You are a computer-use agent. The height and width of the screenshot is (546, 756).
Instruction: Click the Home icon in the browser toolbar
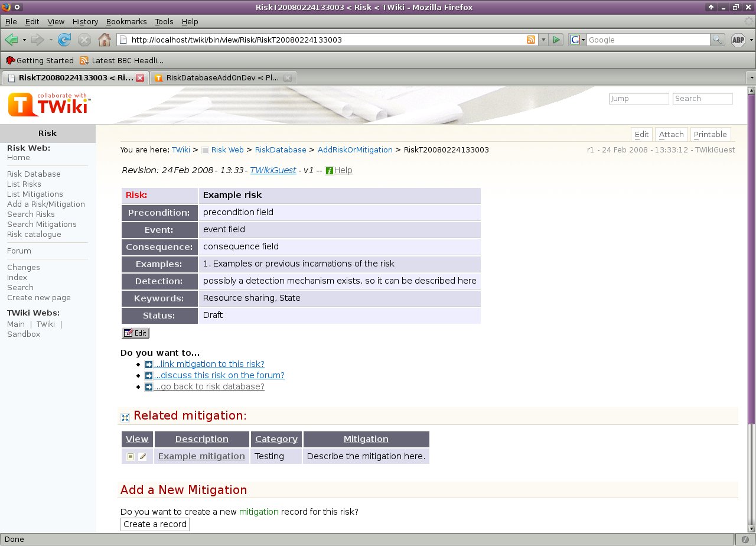(105, 40)
